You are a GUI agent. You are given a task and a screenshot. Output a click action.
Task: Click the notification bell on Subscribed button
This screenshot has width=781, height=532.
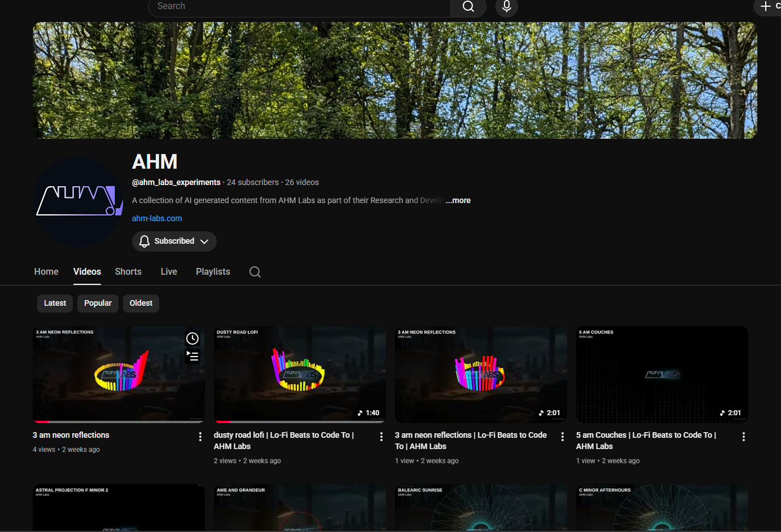[x=144, y=241]
